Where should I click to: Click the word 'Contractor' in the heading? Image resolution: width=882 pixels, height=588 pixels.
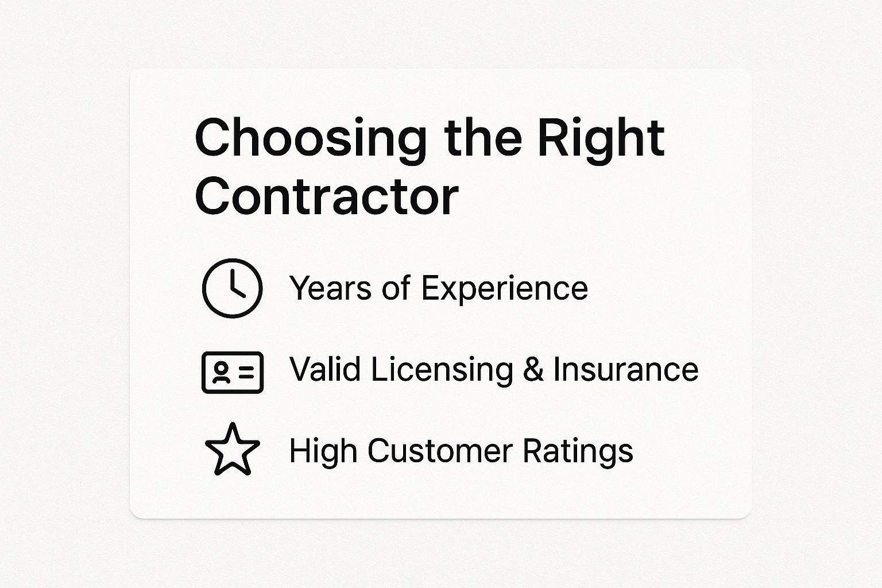point(327,196)
